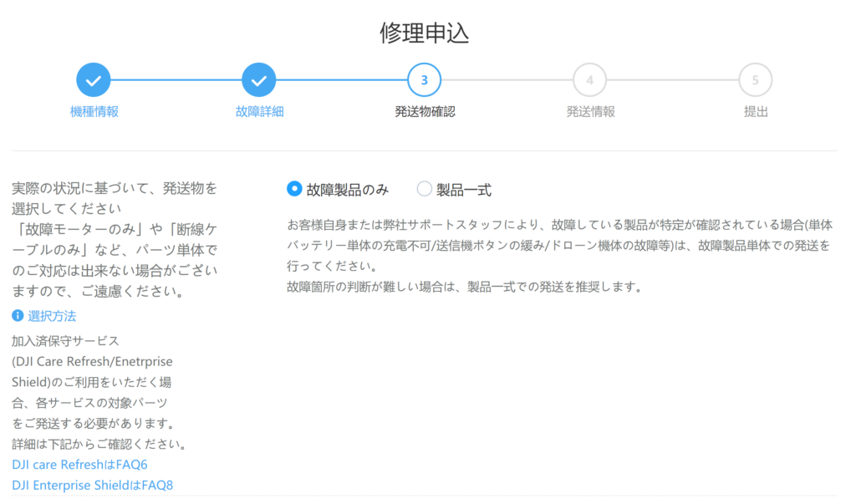This screenshot has width=856, height=504.
Task: Open the DJI care RefreshはFAQ6 link
Action: 79,465
